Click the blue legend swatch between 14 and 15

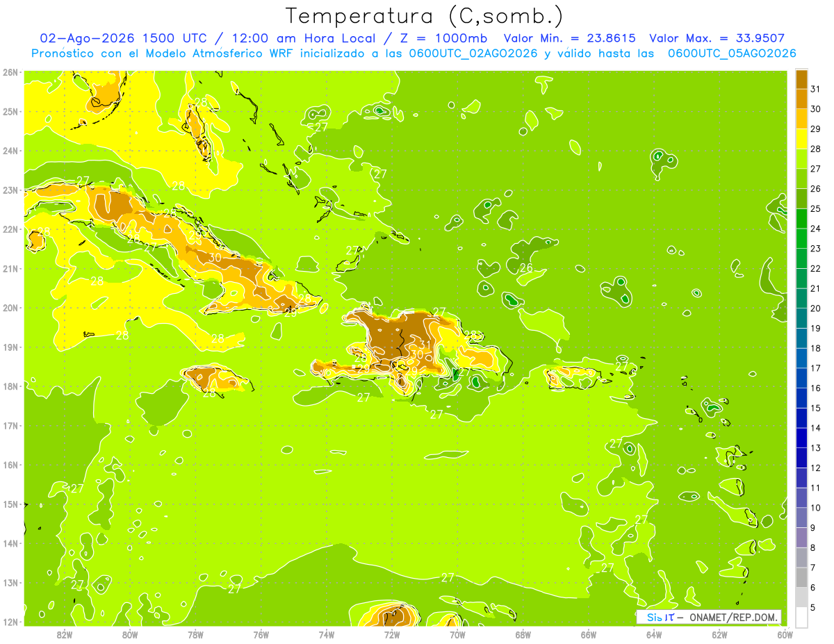(x=801, y=418)
